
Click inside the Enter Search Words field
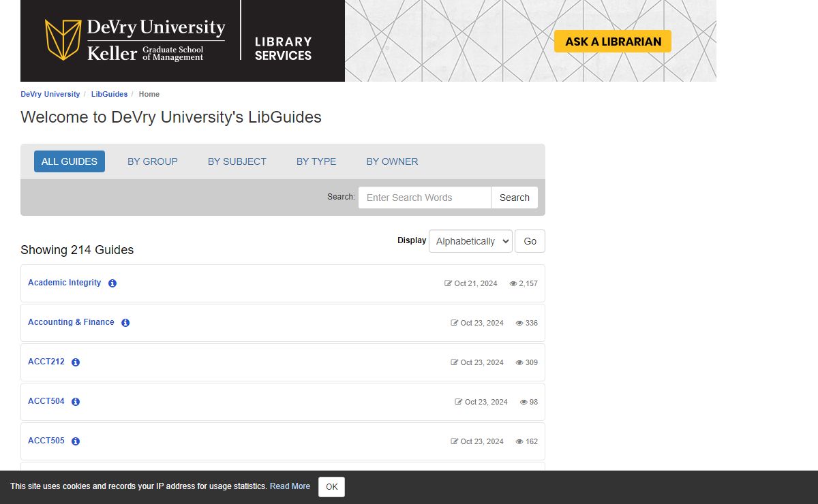tap(424, 198)
